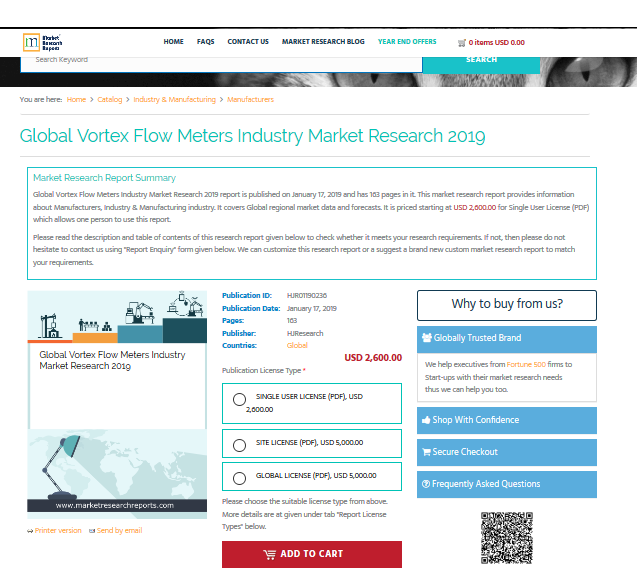Click the QR code image
The width and height of the screenshot is (637, 587).
coord(507,538)
